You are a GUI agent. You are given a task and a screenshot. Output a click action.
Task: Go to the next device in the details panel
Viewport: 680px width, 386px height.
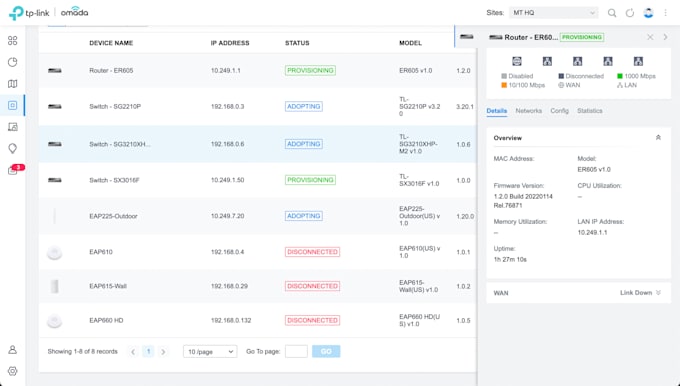[665, 37]
